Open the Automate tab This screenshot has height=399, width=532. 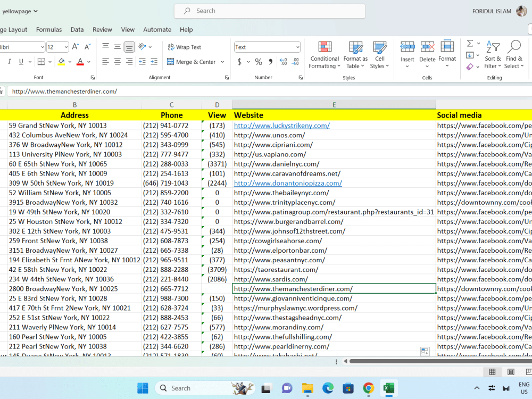[x=157, y=29]
